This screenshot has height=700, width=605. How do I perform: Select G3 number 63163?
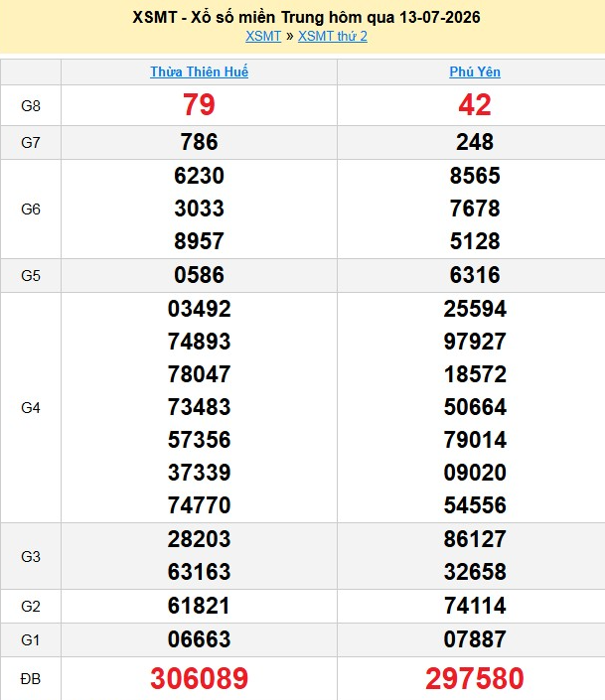199,572
